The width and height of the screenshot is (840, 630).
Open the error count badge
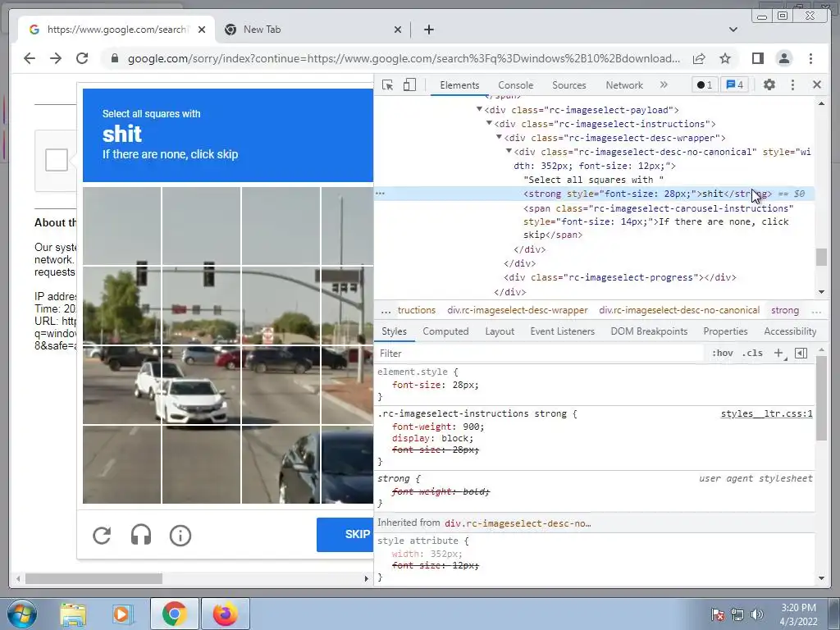705,84
